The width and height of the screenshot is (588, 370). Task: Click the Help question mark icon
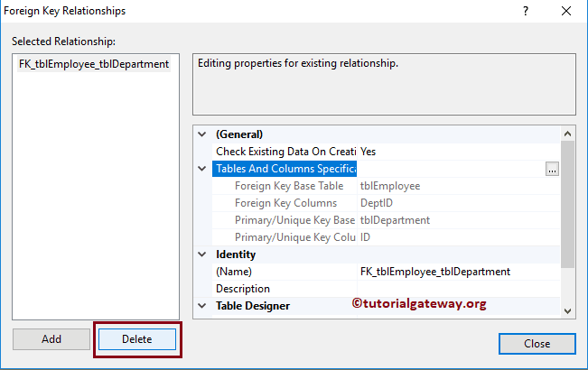coord(526,12)
